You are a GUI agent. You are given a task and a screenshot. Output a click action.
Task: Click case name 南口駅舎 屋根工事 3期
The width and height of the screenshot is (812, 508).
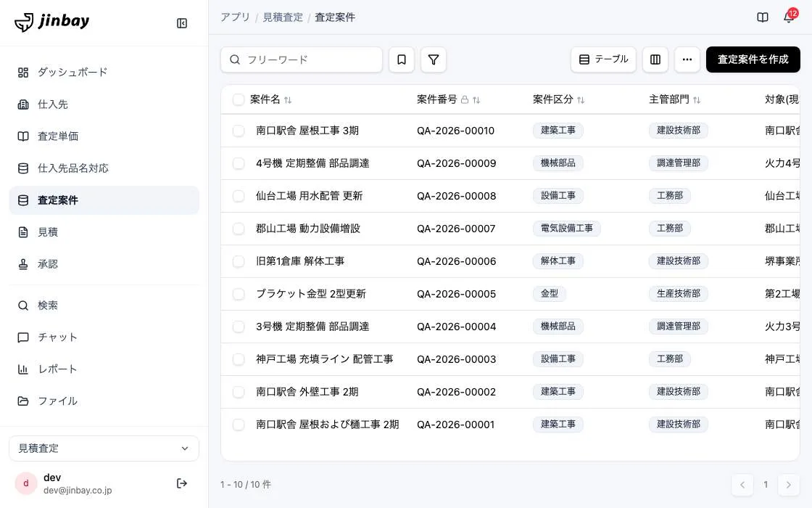(307, 131)
